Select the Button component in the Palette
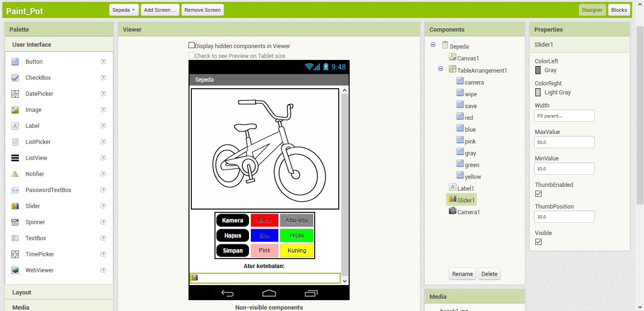The height and width of the screenshot is (311, 644). (33, 61)
